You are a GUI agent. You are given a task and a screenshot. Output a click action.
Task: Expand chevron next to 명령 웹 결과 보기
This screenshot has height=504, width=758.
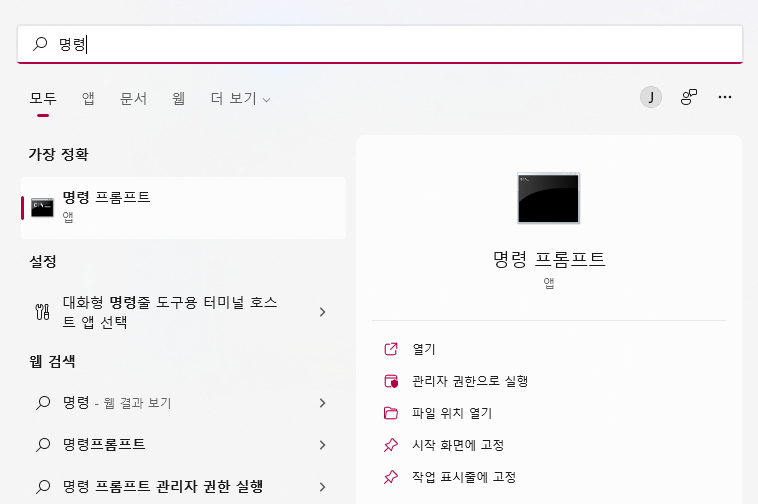coord(322,403)
